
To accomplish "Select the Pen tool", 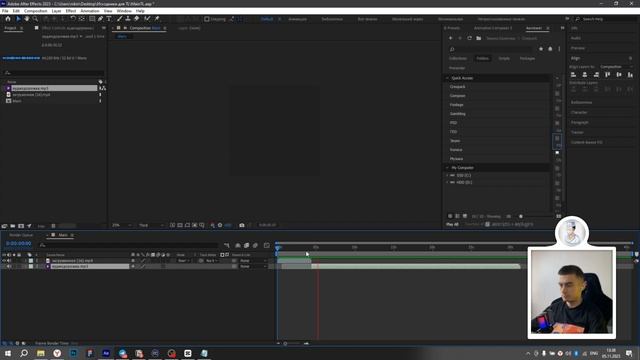I will [x=100, y=19].
